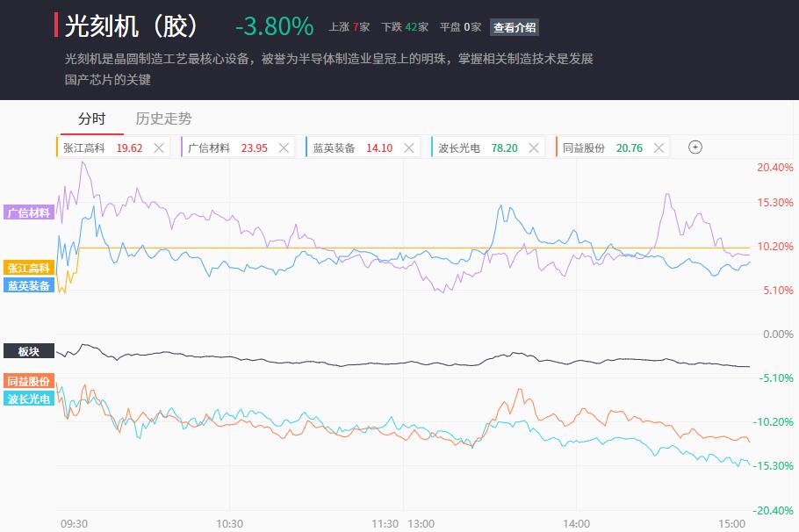The width and height of the screenshot is (799, 532).
Task: Click the 板块 dark chart label
Action: click(29, 351)
